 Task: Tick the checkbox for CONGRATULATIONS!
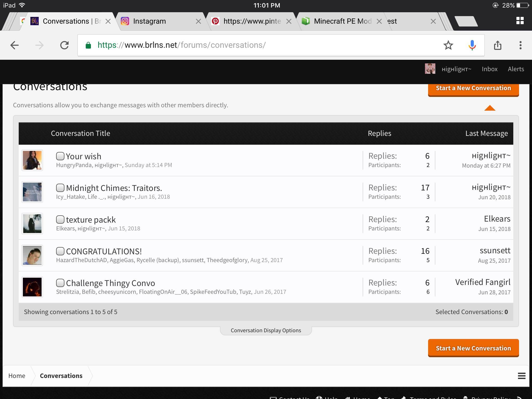pyautogui.click(x=60, y=251)
